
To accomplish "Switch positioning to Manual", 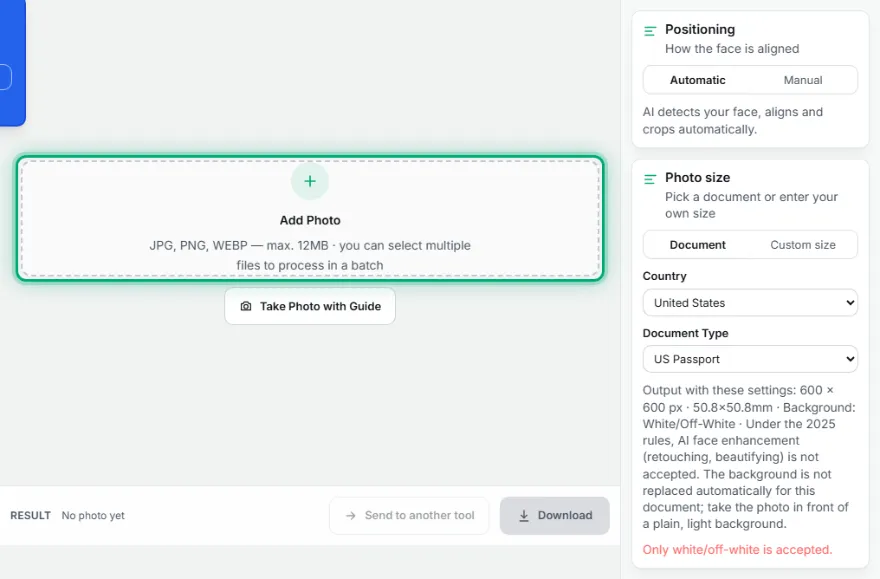I will (803, 80).
